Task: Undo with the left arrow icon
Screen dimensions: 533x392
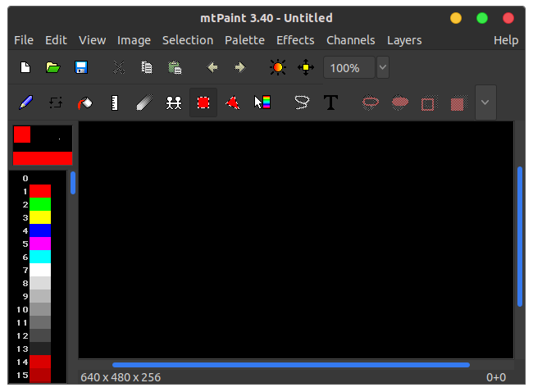Action: point(212,67)
